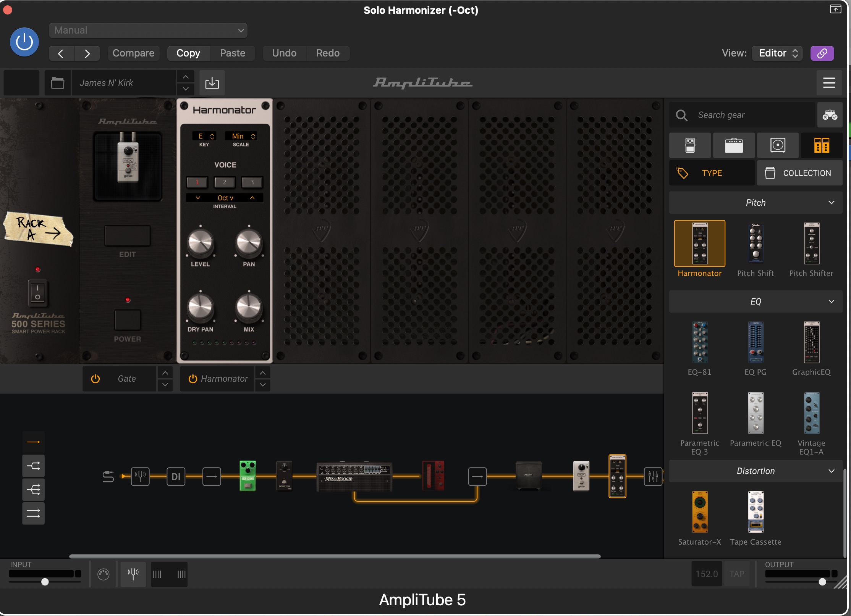
Task: Click the tuner block in signal chain
Action: (140, 476)
